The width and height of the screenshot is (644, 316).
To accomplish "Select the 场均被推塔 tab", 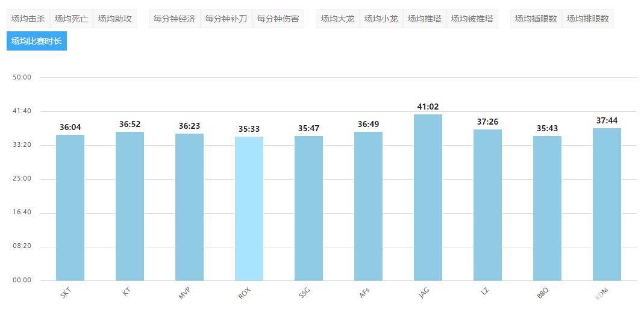I will point(472,19).
